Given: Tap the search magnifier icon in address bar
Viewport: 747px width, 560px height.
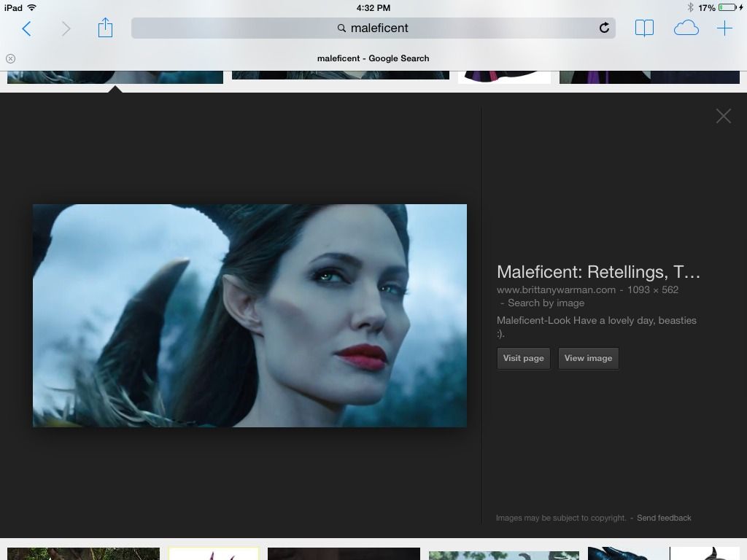Looking at the screenshot, I should tap(341, 28).
